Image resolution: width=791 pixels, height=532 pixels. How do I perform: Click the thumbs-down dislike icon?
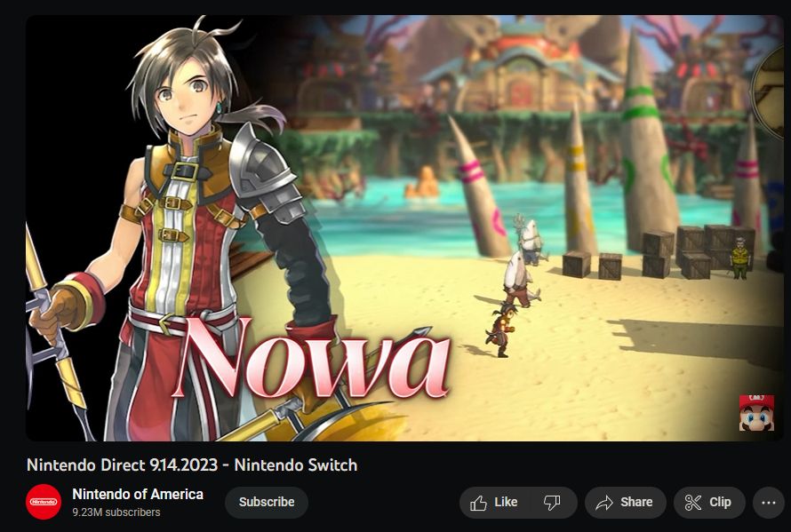pyautogui.click(x=552, y=503)
